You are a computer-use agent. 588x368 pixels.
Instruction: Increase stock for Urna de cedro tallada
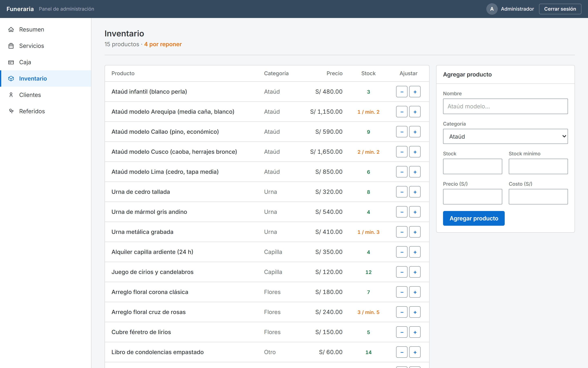[415, 192]
